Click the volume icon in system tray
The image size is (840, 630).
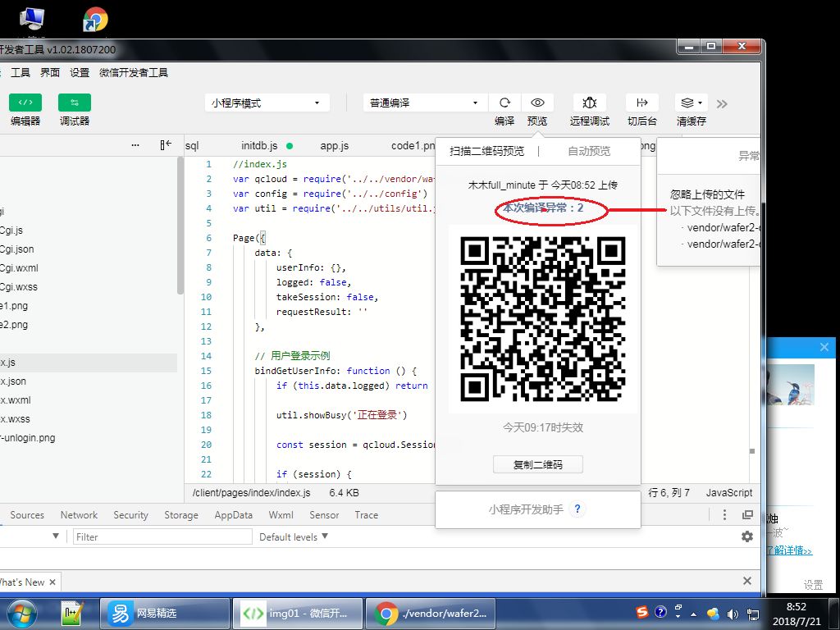point(733,614)
